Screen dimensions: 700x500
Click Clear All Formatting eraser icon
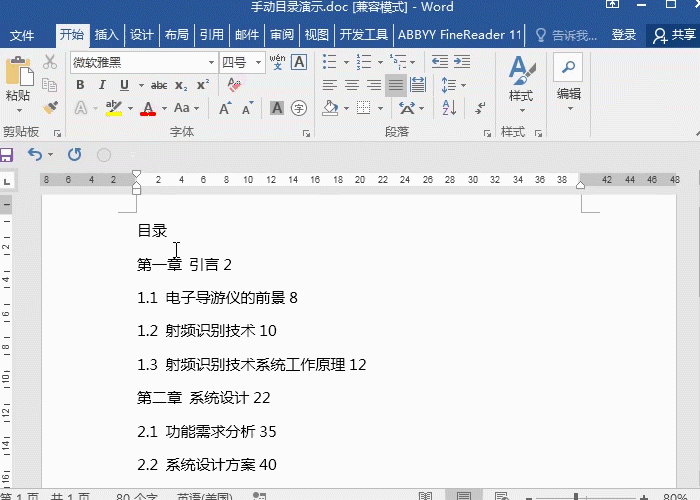(x=234, y=85)
